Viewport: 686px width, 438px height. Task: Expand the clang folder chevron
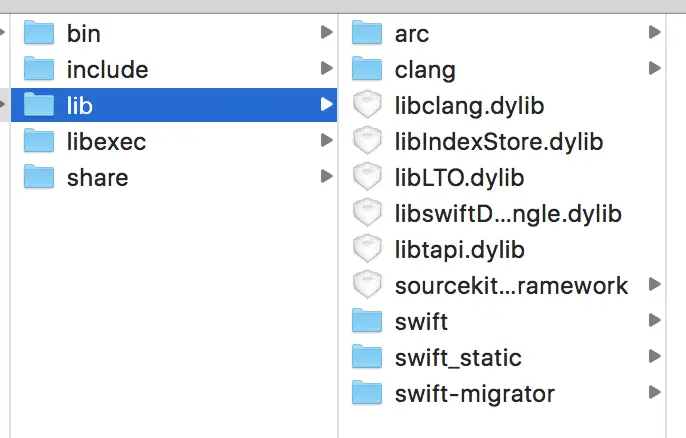[654, 69]
